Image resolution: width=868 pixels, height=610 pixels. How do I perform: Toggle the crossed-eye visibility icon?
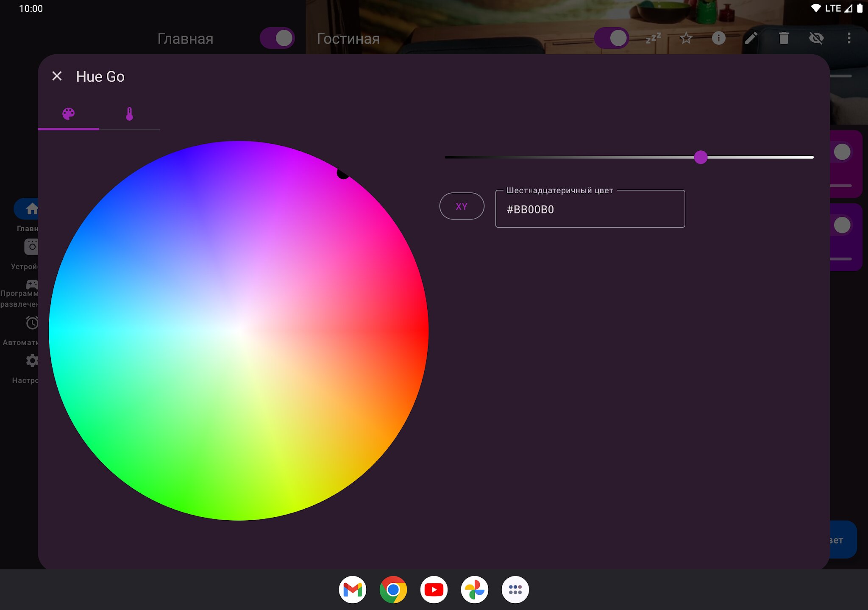pyautogui.click(x=816, y=38)
